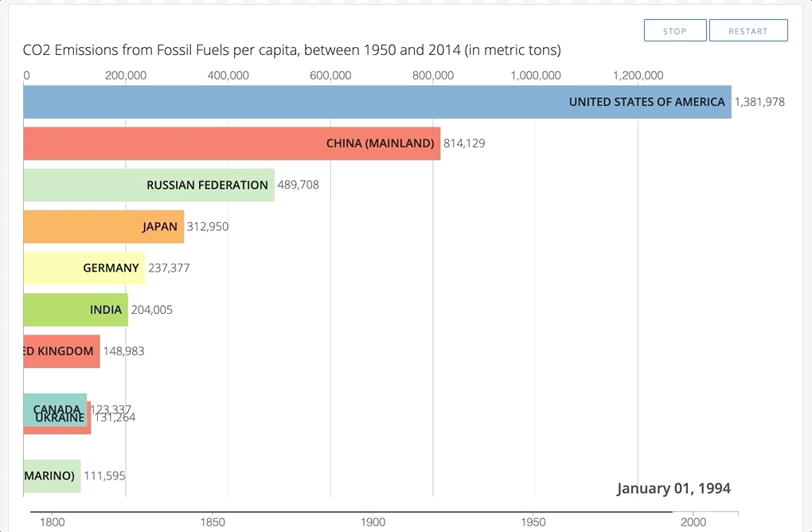Click the 600,000 axis label at the top
The image size is (812, 532).
(330, 75)
